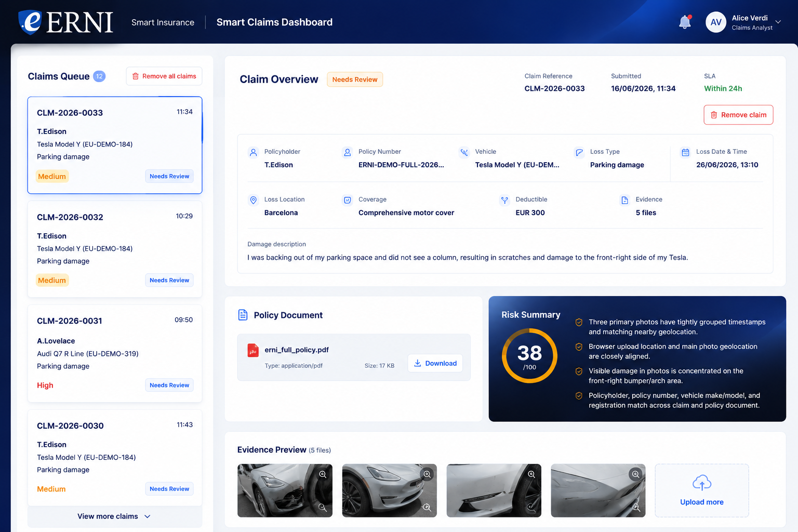Click the Vehicle icon in Claim Overview
Image resolution: width=798 pixels, height=532 pixels.
(464, 152)
